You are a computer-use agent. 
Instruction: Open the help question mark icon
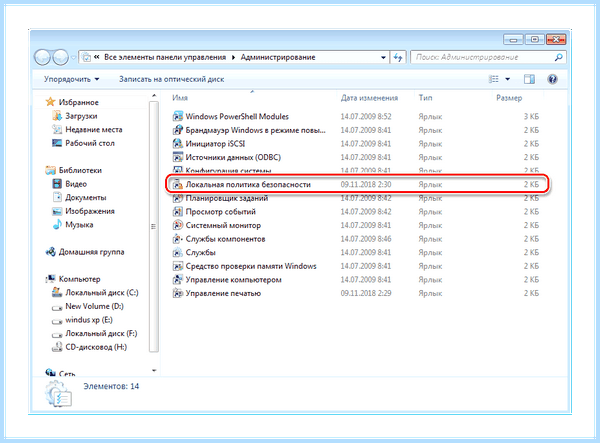click(x=552, y=79)
